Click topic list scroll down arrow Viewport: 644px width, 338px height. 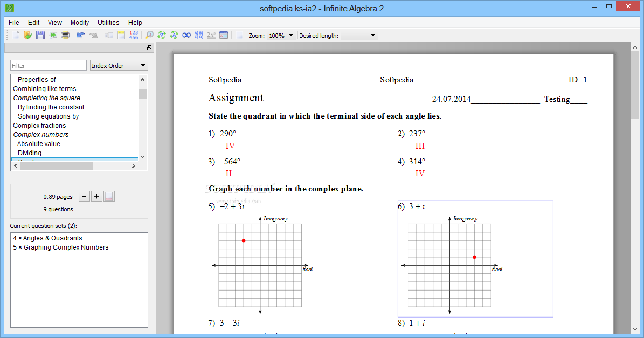pos(142,156)
